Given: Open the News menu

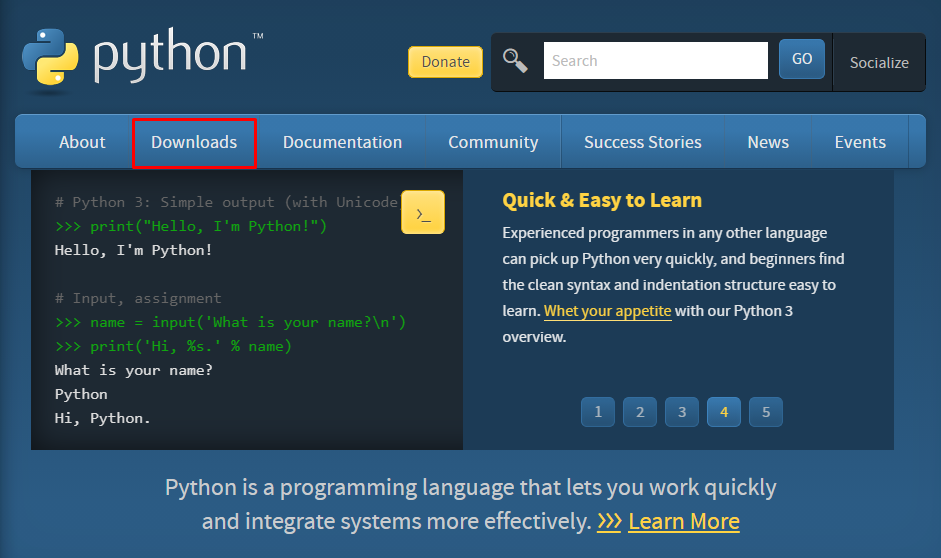Looking at the screenshot, I should [x=768, y=142].
